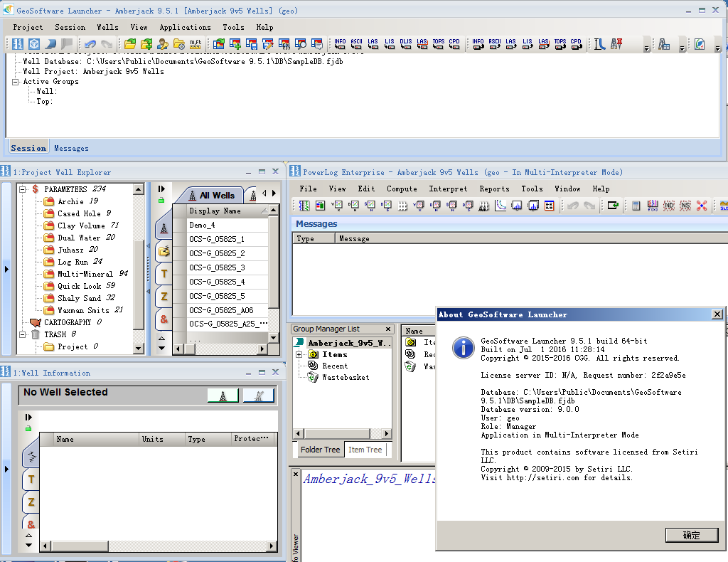Click the green derrick button in Well Information

(x=223, y=396)
